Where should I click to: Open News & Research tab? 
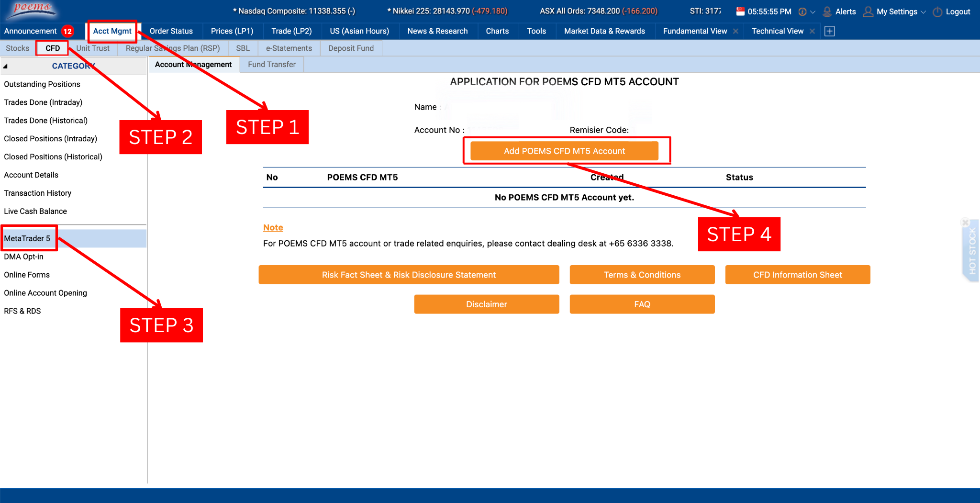point(437,31)
